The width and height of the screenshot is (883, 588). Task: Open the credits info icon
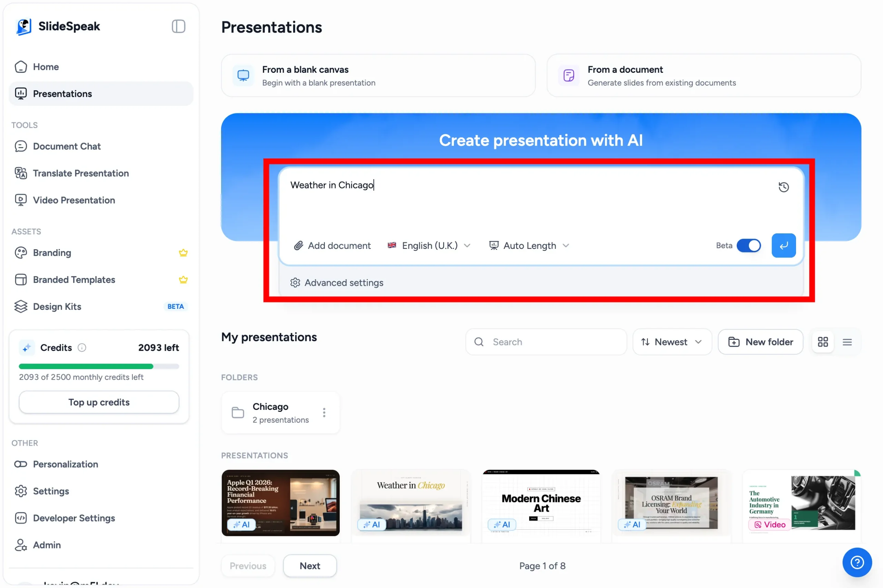pos(82,348)
